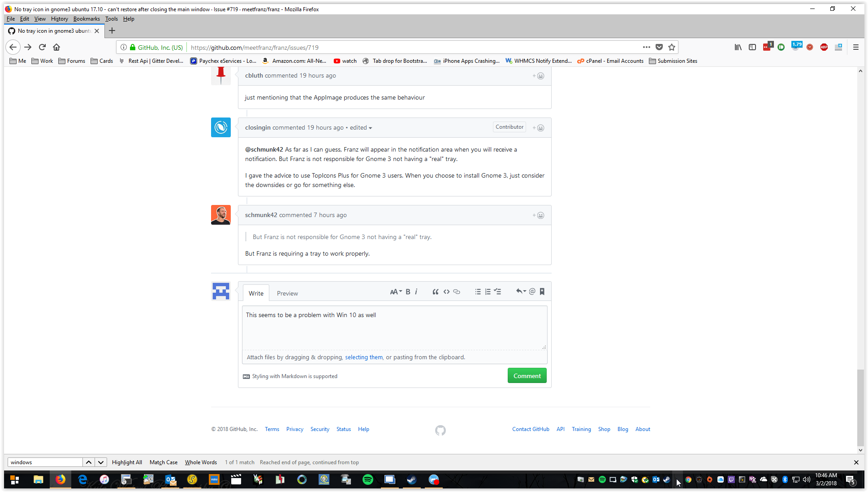Screen dimensions: 868x492
Task: Open the Forums bookmarks folder
Action: 72,61
